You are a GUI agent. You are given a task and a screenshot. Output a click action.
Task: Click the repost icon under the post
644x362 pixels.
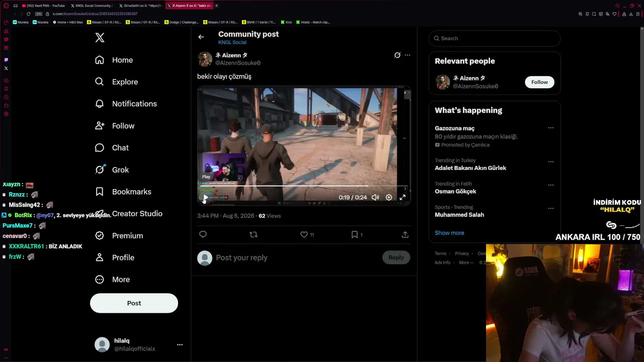click(254, 234)
